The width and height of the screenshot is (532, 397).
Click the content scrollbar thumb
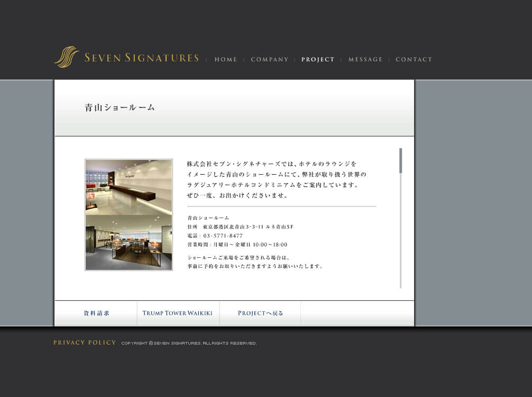coord(400,160)
